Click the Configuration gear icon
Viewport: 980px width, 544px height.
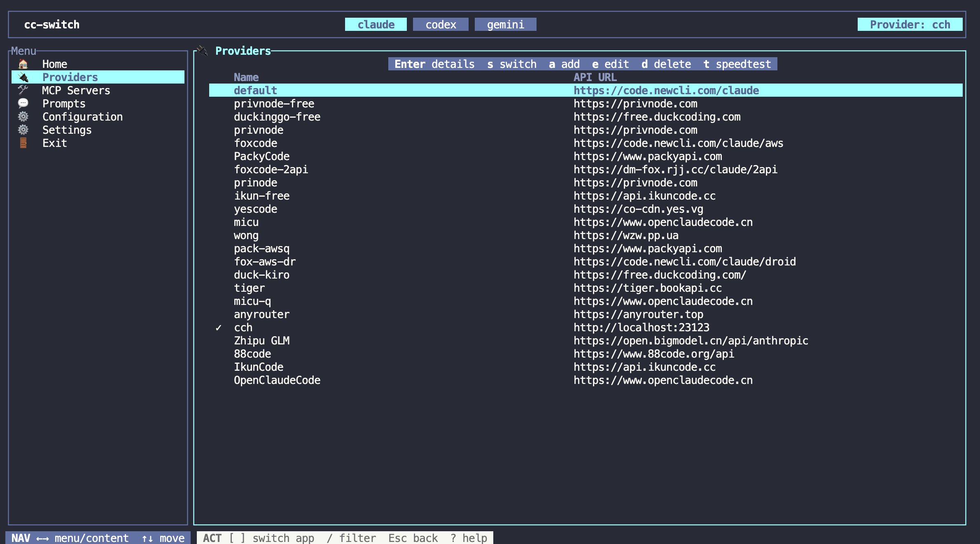click(23, 116)
